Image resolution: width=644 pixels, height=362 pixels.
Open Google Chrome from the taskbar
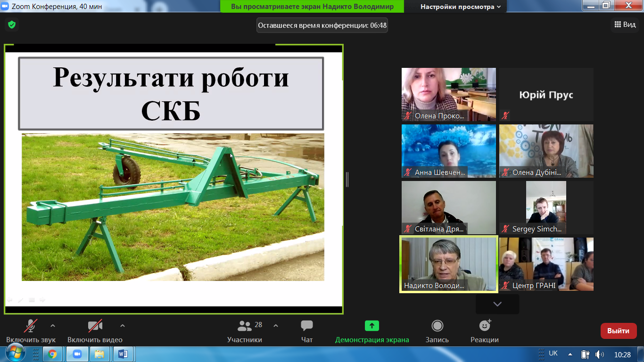(52, 354)
